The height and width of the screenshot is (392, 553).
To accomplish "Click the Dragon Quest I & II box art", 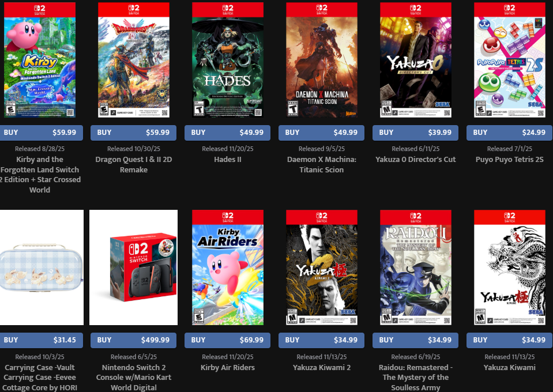I will click(134, 60).
